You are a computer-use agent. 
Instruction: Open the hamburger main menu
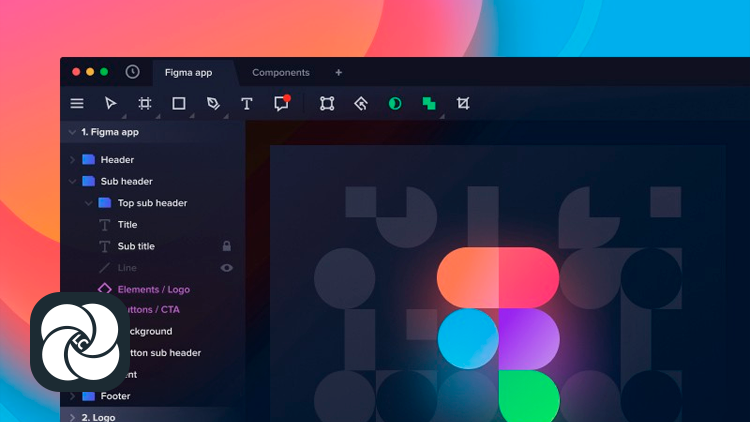click(x=77, y=103)
